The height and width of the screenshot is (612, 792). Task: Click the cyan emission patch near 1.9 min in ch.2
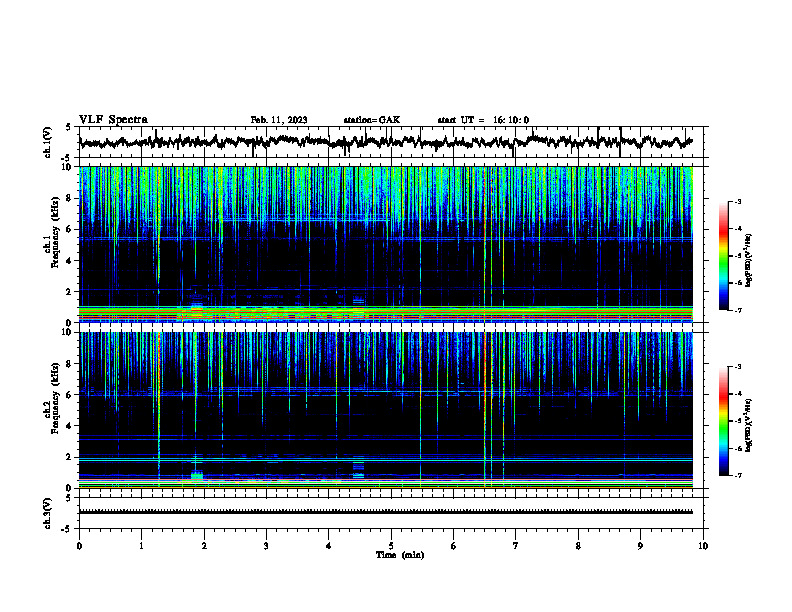[x=197, y=475]
